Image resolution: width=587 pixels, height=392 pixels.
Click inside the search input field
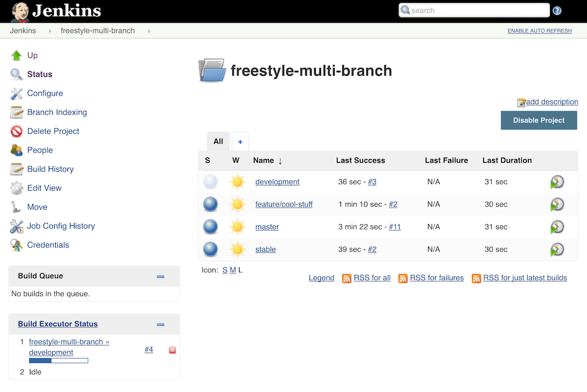click(x=474, y=11)
